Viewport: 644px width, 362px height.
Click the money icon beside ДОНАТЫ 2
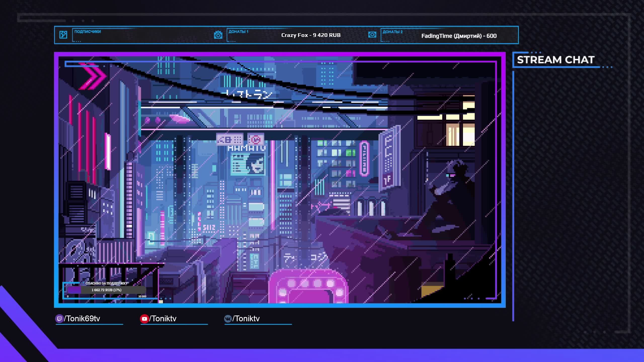point(372,35)
